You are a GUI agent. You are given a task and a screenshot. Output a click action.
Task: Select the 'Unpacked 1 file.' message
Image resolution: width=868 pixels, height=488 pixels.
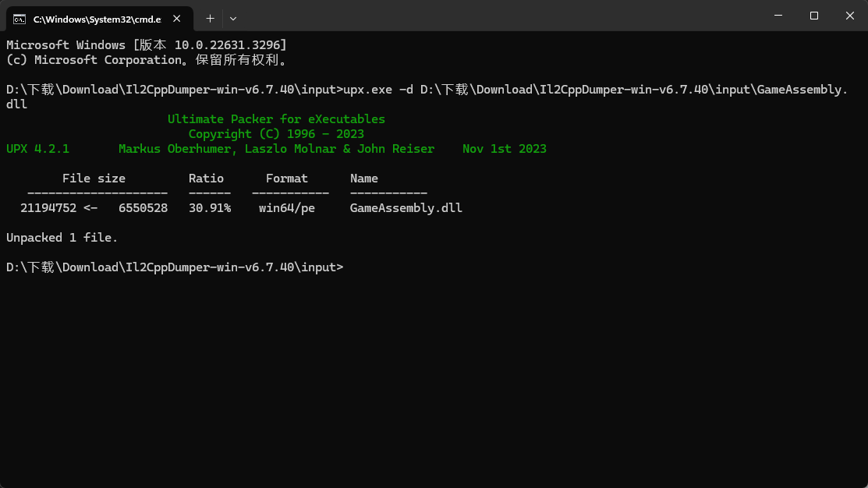coord(61,237)
